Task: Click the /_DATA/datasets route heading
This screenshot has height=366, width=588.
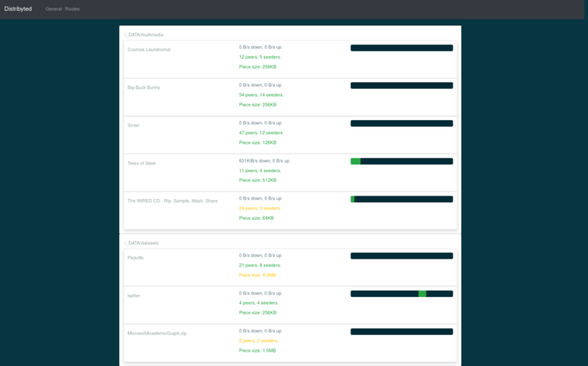Action: coord(141,243)
